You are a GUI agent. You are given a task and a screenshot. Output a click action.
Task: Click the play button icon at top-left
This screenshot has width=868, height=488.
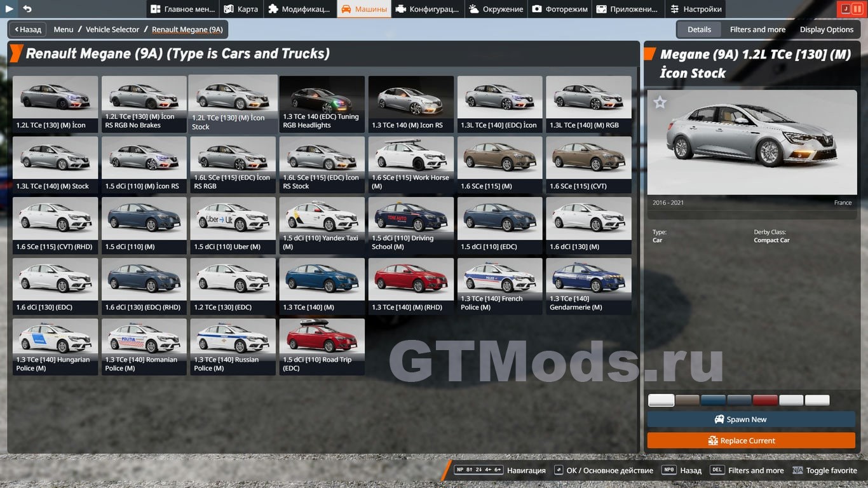coord(10,9)
